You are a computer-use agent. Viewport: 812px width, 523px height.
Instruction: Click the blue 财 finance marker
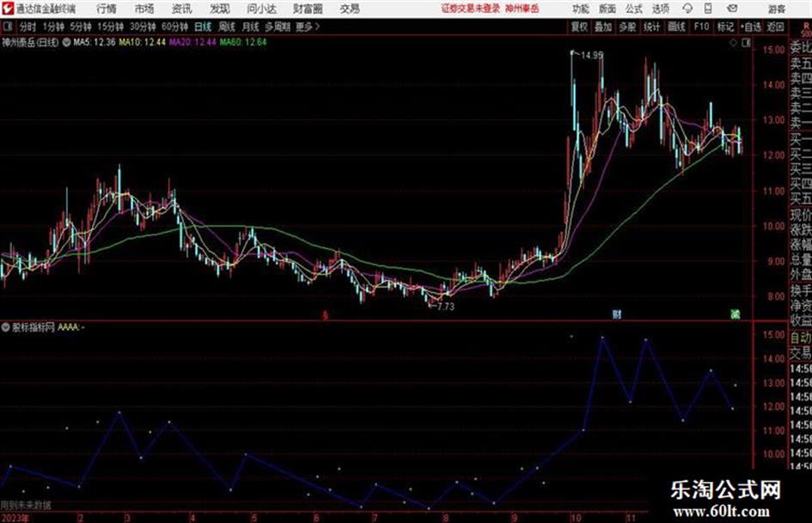(x=617, y=313)
